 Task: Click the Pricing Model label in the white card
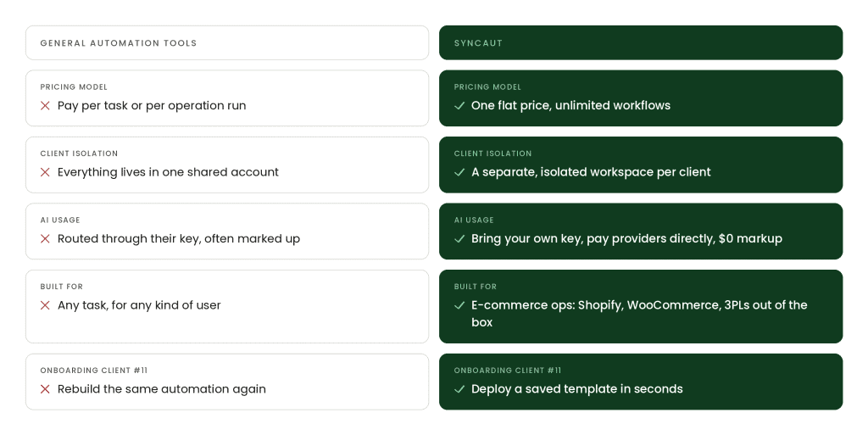[74, 86]
